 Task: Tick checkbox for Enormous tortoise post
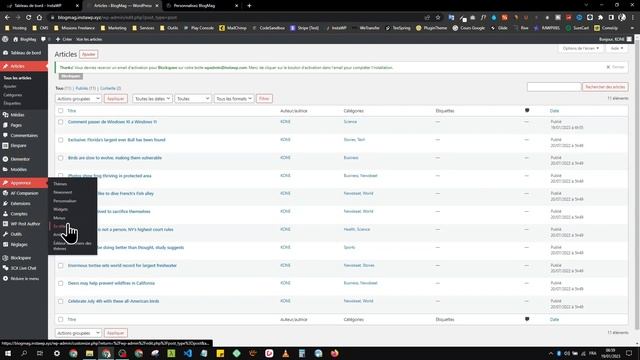[x=60, y=266]
